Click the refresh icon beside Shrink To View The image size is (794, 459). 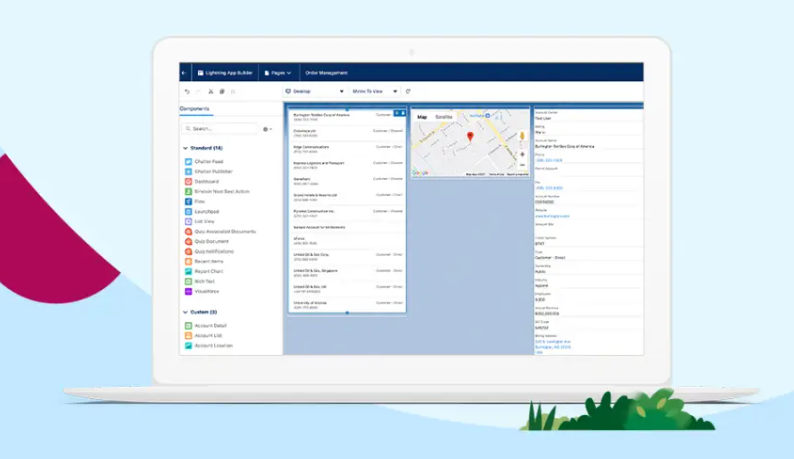[408, 91]
